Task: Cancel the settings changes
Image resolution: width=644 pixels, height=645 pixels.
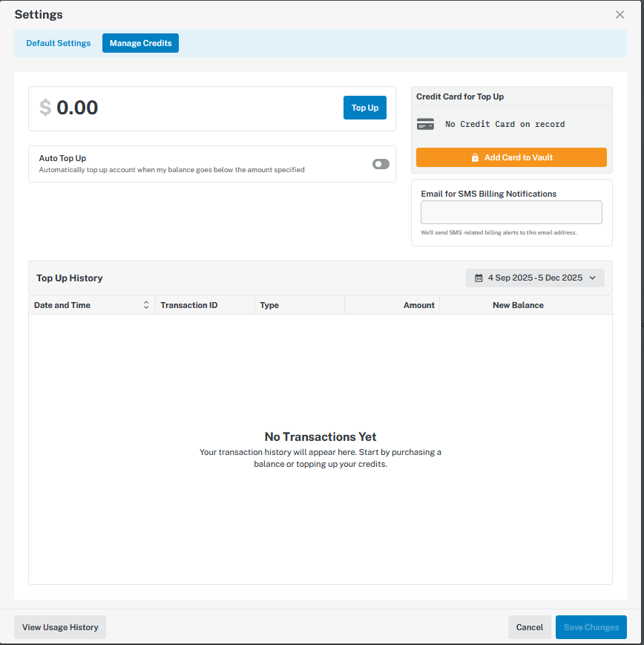Action: pos(529,627)
